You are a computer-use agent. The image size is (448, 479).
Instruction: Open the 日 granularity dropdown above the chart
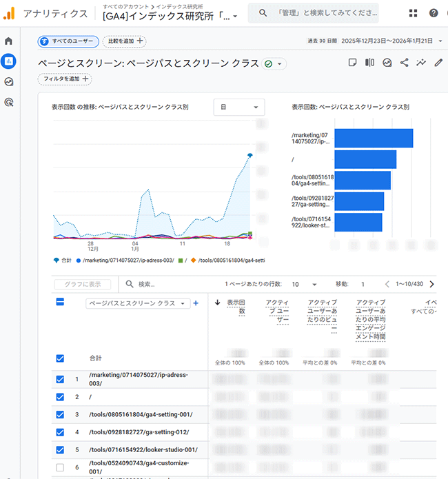pyautogui.click(x=239, y=107)
